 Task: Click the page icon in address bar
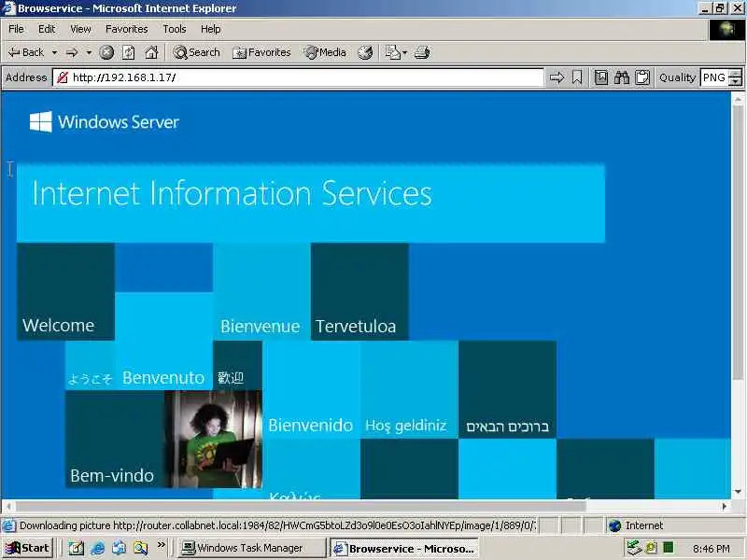[x=62, y=77]
